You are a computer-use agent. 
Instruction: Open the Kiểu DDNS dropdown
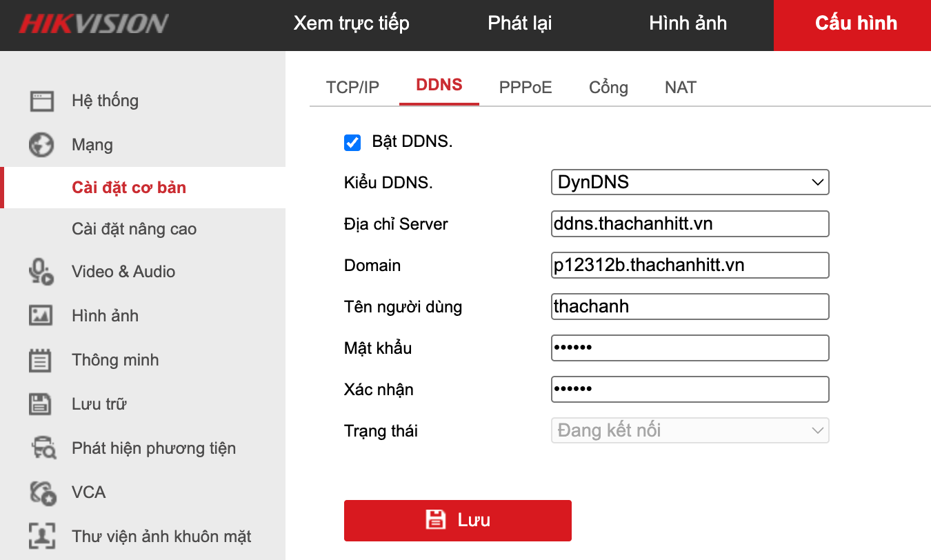pyautogui.click(x=690, y=183)
